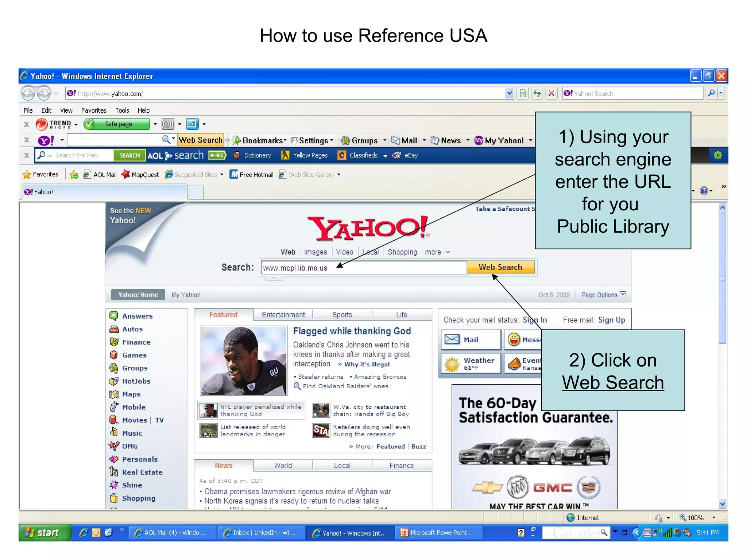Image resolution: width=747 pixels, height=560 pixels.
Task: Click the yellow Web Search button
Action: click(x=500, y=267)
